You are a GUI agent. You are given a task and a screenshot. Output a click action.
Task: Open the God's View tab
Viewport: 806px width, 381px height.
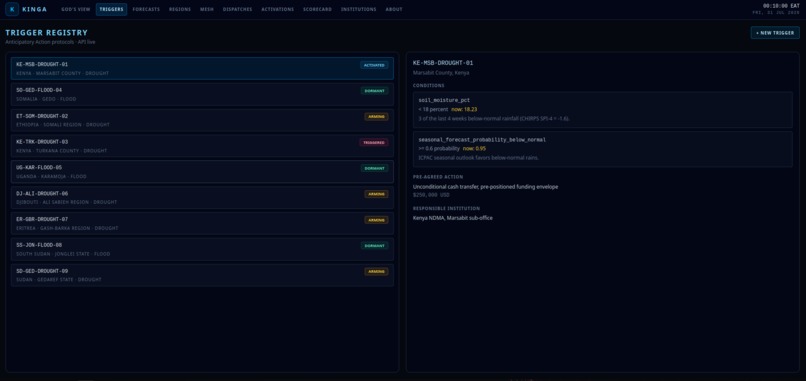pyautogui.click(x=76, y=9)
